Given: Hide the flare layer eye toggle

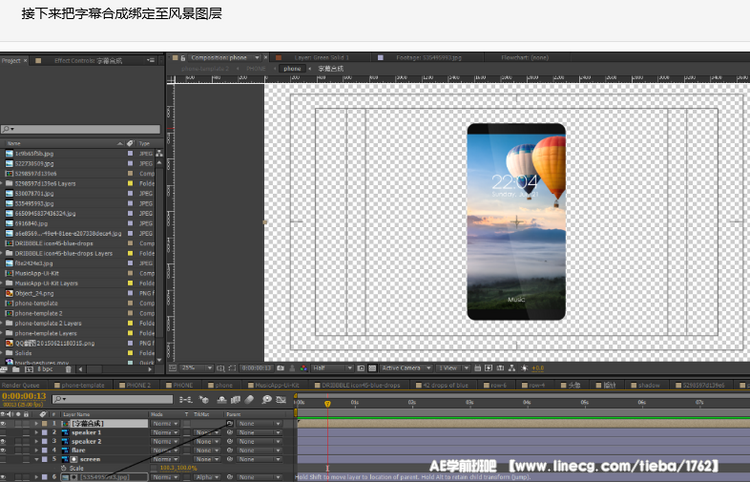Looking at the screenshot, I should pyautogui.click(x=3, y=450).
